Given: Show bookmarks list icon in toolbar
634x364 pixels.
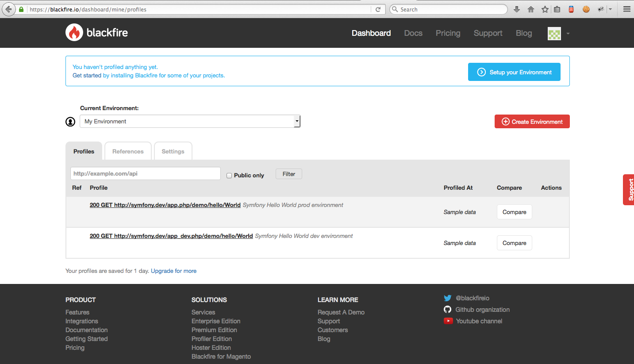Looking at the screenshot, I should point(557,9).
